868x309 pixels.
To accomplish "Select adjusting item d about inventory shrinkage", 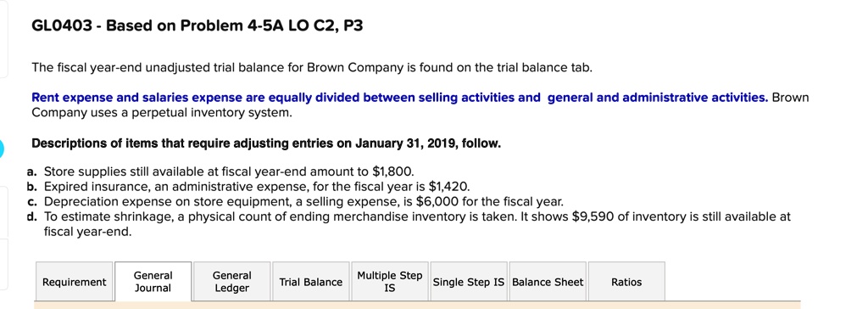I will tap(409, 224).
